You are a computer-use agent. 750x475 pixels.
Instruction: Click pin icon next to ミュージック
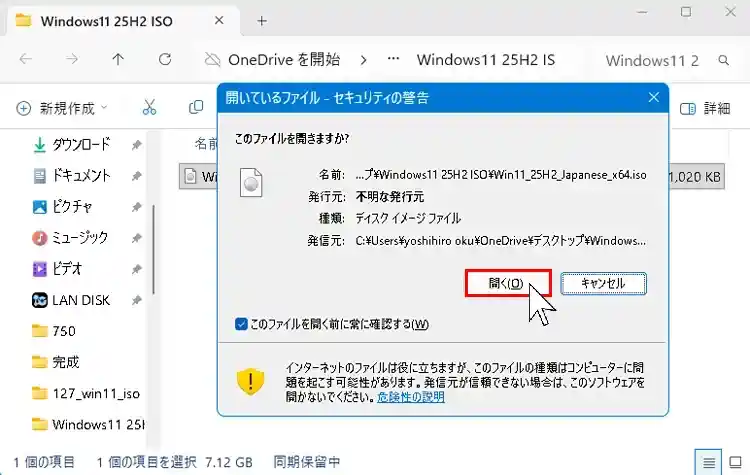tap(137, 238)
